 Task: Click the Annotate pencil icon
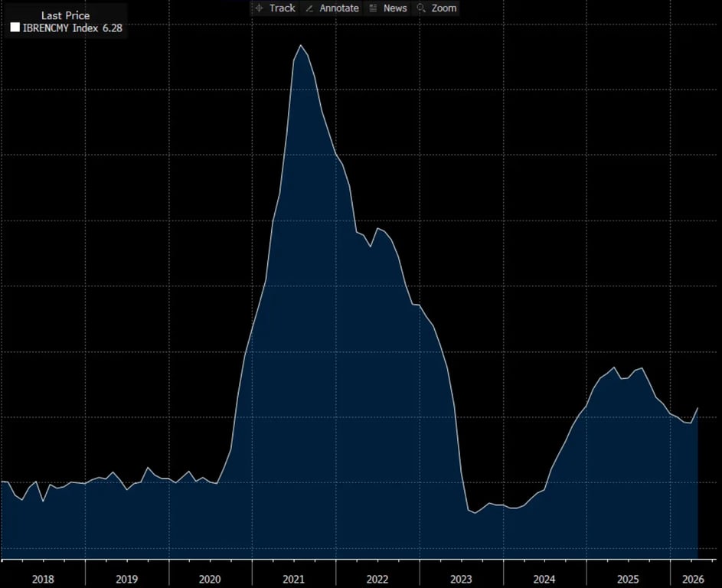[309, 8]
